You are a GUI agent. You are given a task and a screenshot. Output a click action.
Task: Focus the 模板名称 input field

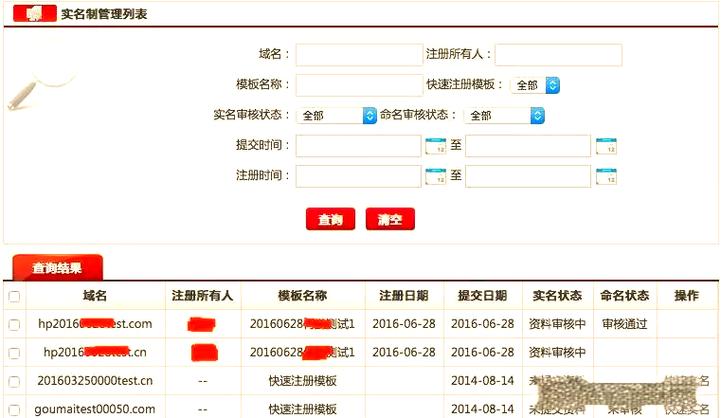(359, 85)
